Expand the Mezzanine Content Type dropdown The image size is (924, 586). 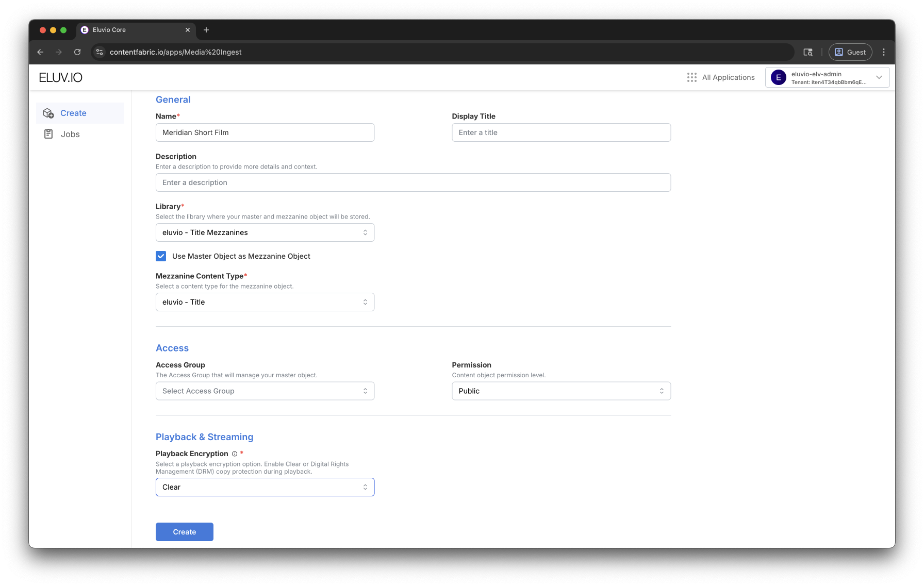coord(265,302)
